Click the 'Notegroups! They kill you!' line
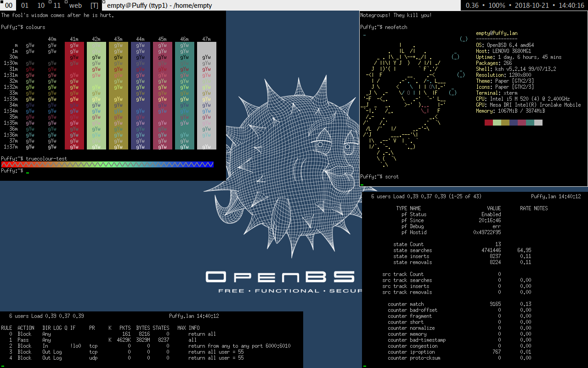Image resolution: width=588 pixels, height=368 pixels. tap(396, 15)
